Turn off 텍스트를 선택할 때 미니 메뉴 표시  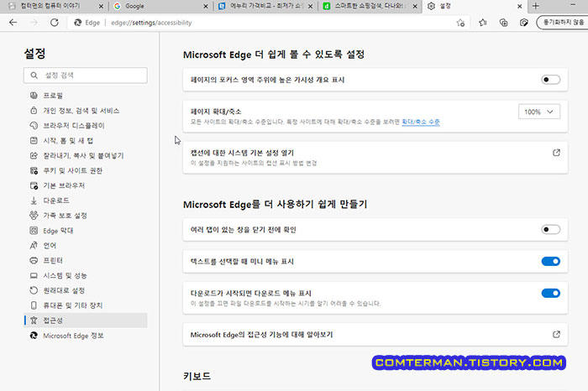click(550, 261)
